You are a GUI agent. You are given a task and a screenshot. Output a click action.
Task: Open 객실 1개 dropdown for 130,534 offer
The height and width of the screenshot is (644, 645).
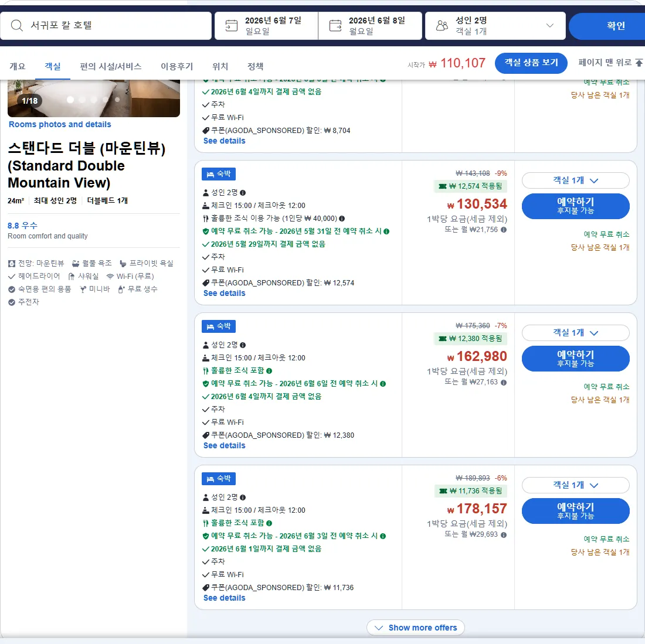click(575, 180)
